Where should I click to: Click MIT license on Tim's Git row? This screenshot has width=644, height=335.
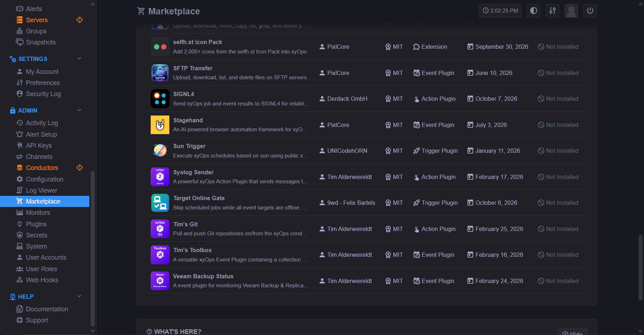(394, 229)
